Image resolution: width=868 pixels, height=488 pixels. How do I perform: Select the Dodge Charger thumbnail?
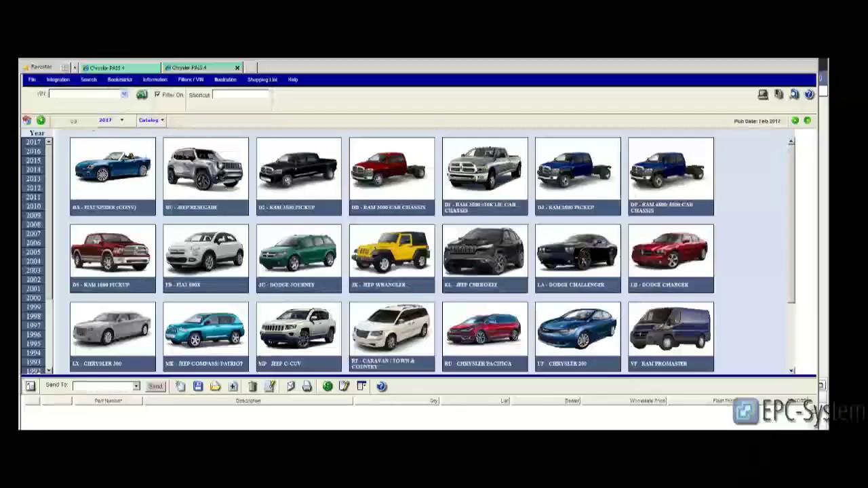click(671, 258)
